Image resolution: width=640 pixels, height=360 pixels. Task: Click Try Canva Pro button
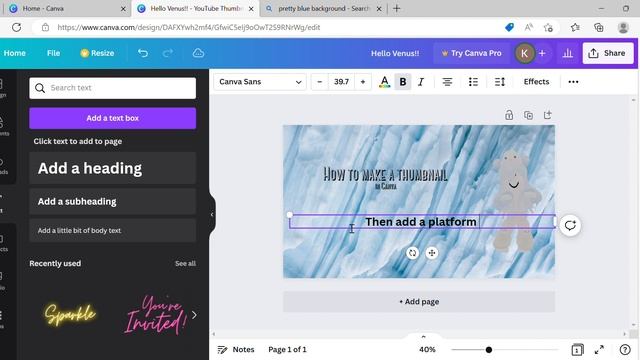click(x=471, y=53)
